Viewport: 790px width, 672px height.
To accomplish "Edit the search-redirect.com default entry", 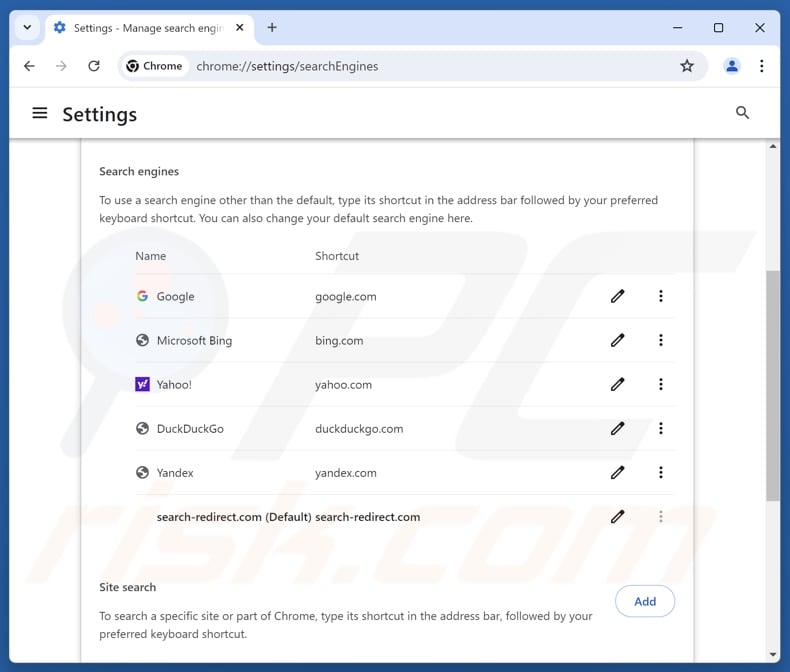I will [x=618, y=517].
